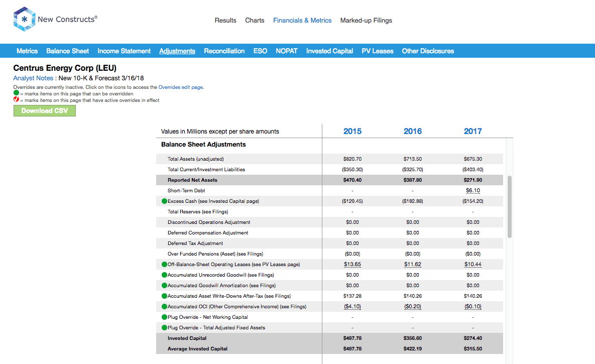The image size is (595, 364).
Task: Switch to the NOPAT tab
Action: 287,51
